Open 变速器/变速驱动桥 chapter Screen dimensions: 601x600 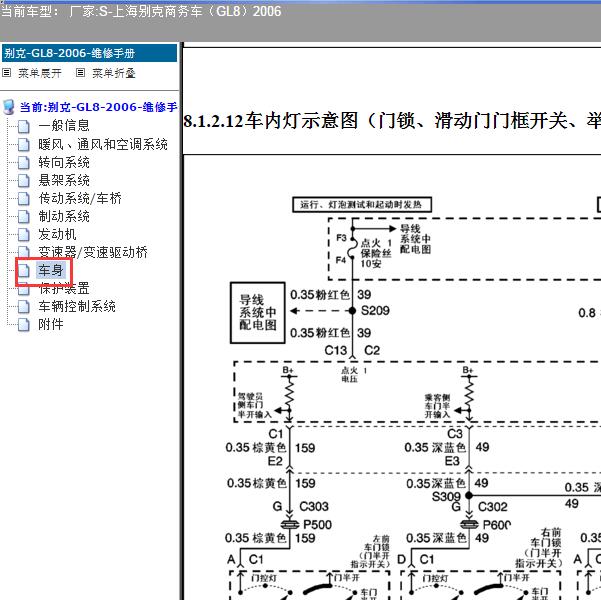pos(93,252)
